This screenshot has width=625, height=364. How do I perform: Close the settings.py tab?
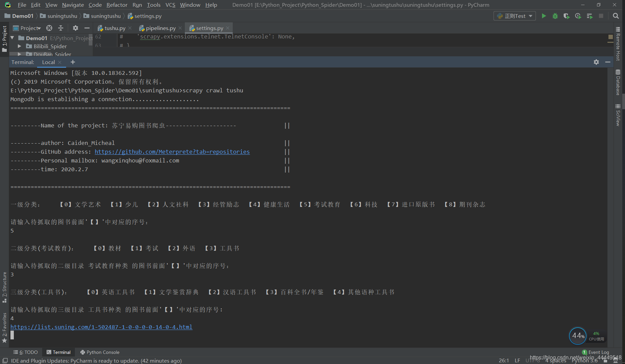[x=228, y=28]
